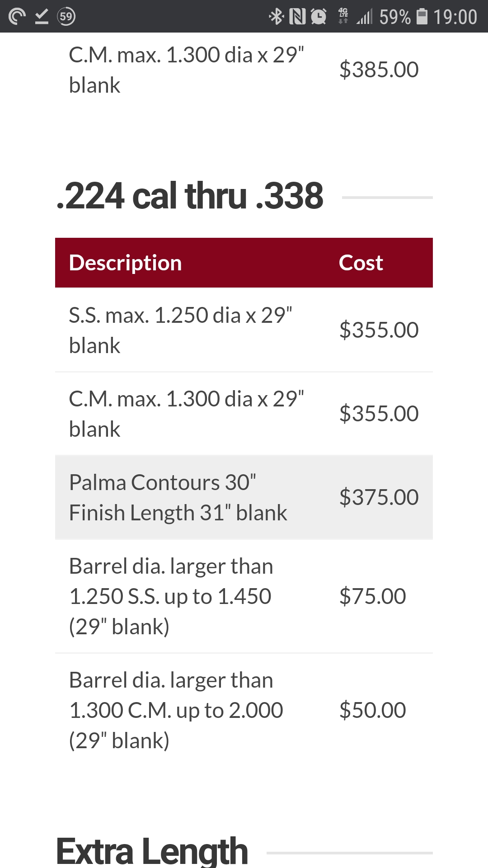This screenshot has width=488, height=868.
Task: Select the Palma Contours 30" highlighted row
Action: point(244,497)
